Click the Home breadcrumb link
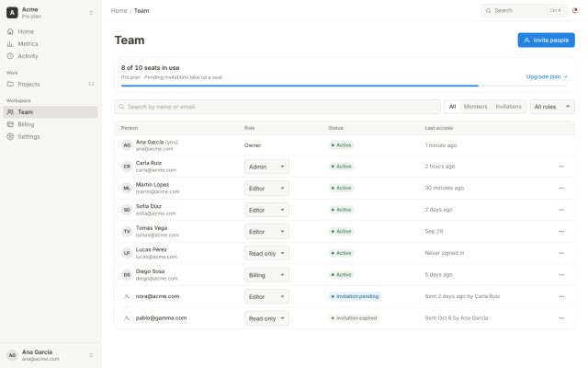 pyautogui.click(x=119, y=10)
